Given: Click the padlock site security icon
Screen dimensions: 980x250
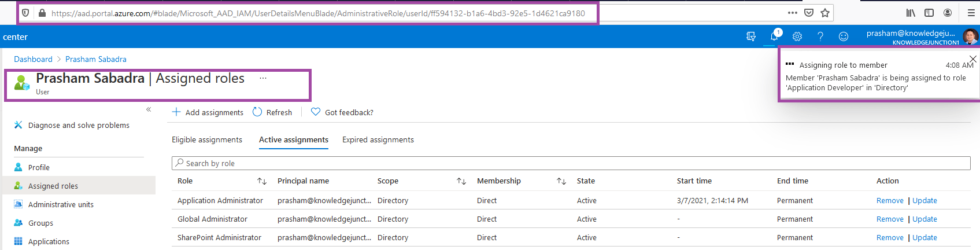Looking at the screenshot, I should 42,13.
